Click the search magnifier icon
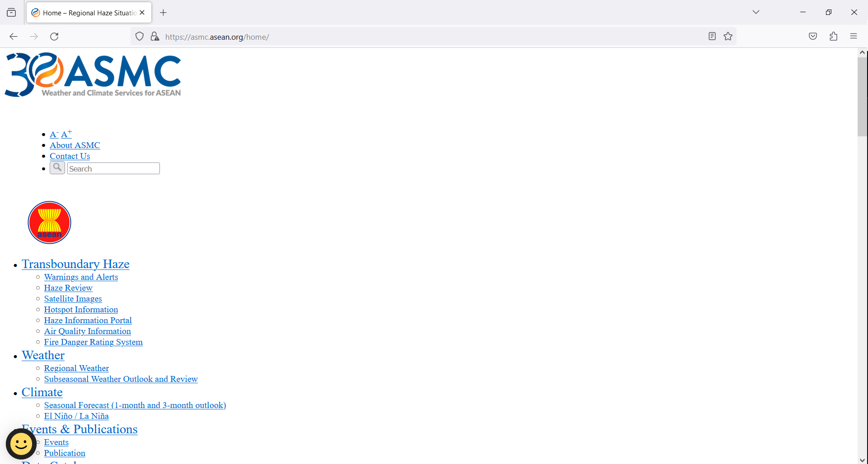Image resolution: width=868 pixels, height=464 pixels. (x=57, y=167)
